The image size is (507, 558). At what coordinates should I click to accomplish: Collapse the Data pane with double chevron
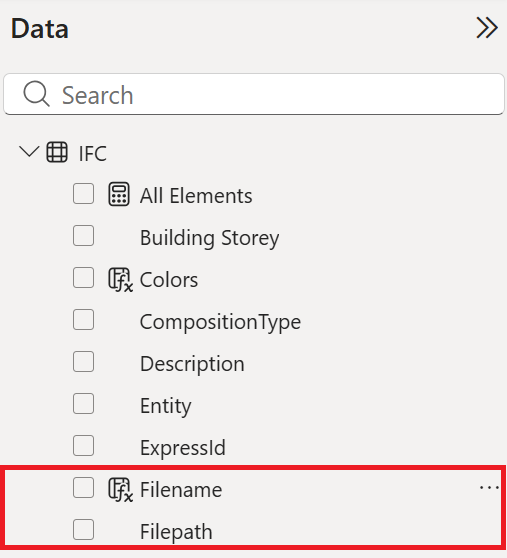[x=487, y=28]
